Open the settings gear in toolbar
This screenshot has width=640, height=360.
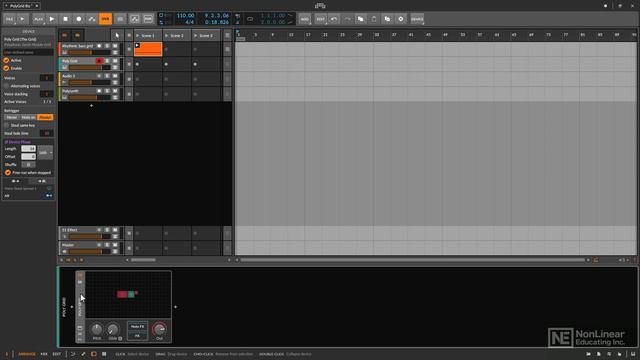click(401, 19)
